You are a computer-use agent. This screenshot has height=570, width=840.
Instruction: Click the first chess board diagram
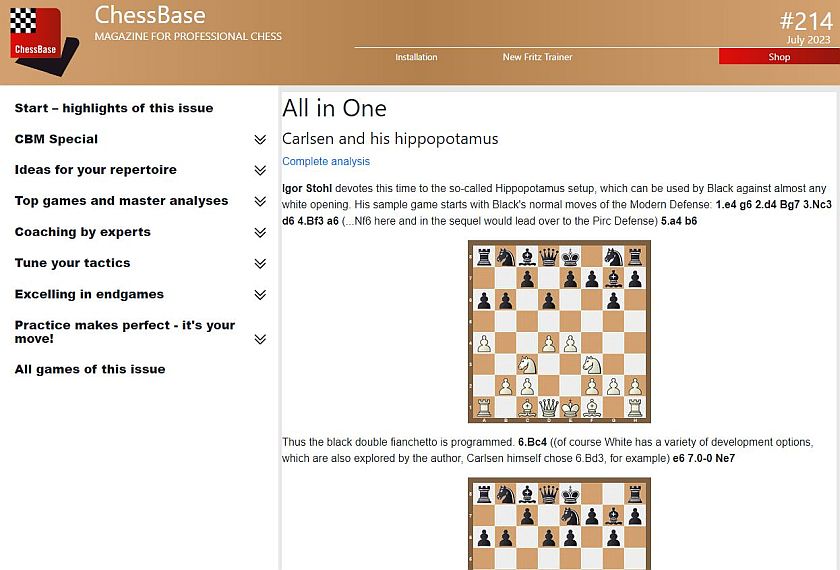559,332
